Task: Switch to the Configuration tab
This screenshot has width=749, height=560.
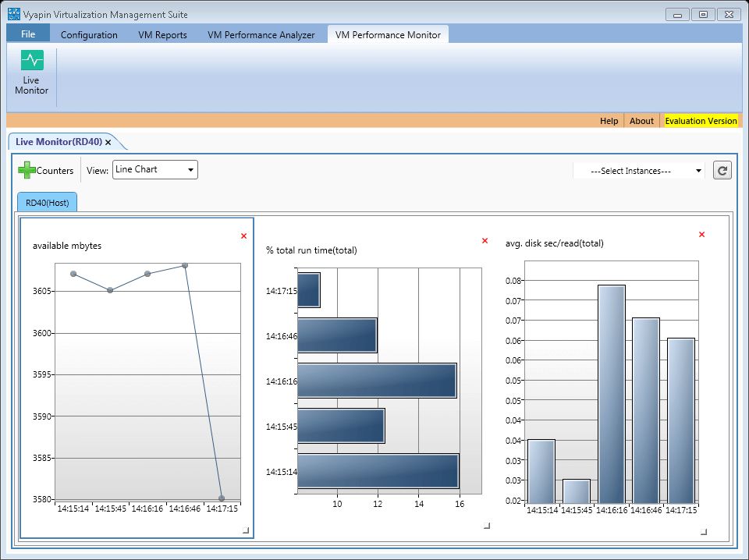Action: 89,34
